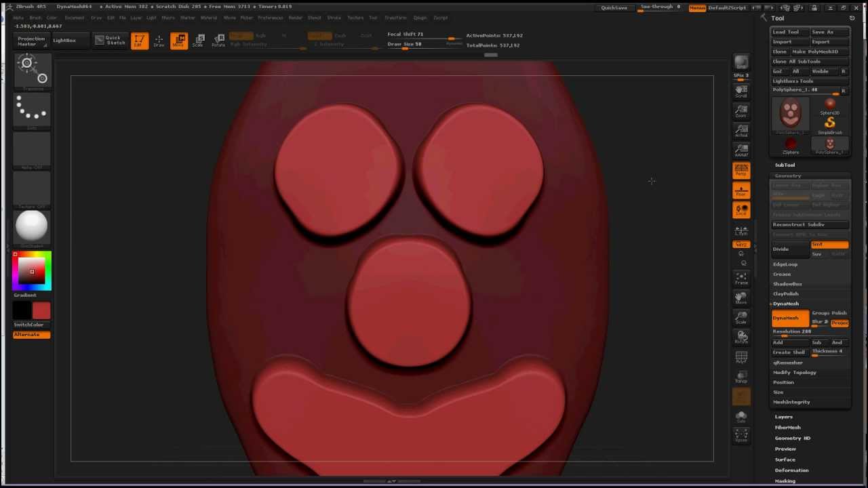Collapse the Geometry section
The width and height of the screenshot is (868, 488).
click(788, 176)
